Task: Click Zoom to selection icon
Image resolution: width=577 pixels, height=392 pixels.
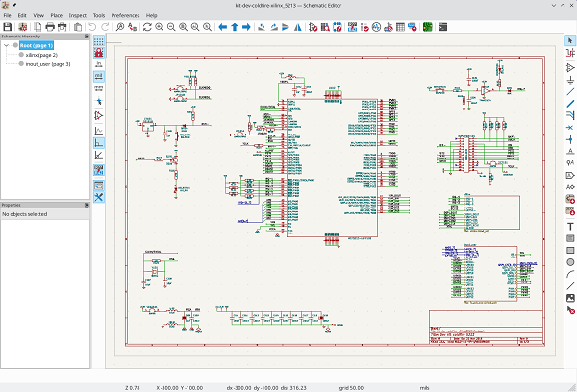Action: coord(208,27)
